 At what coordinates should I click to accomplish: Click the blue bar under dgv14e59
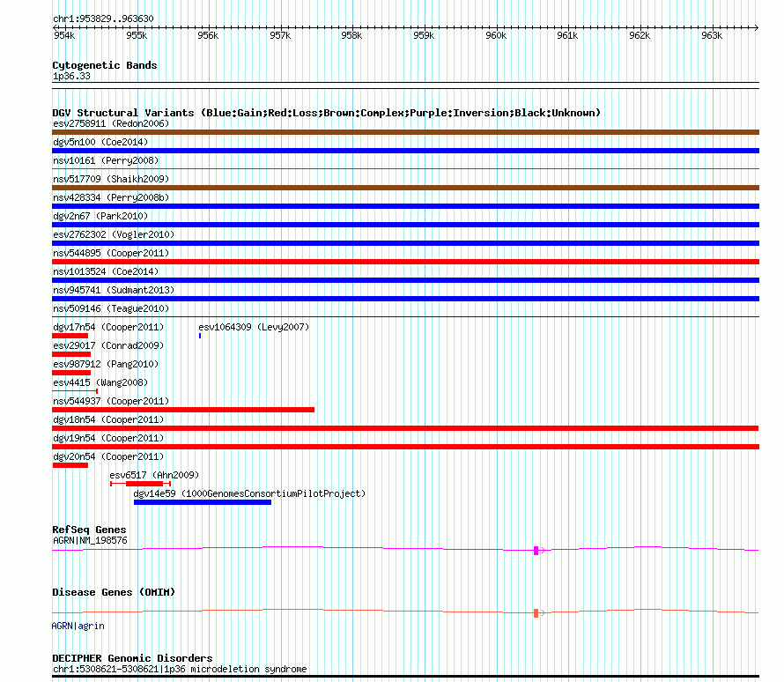(203, 502)
